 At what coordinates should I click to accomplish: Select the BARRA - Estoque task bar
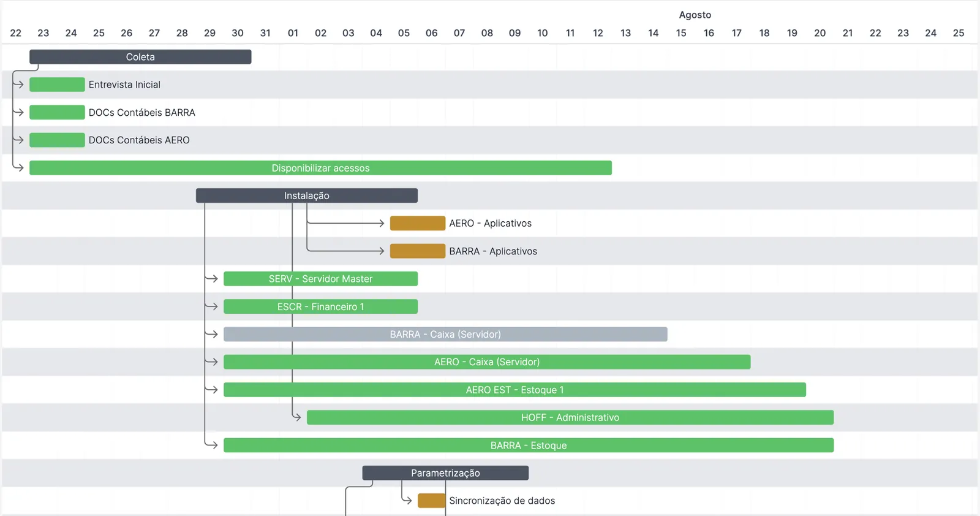point(529,445)
